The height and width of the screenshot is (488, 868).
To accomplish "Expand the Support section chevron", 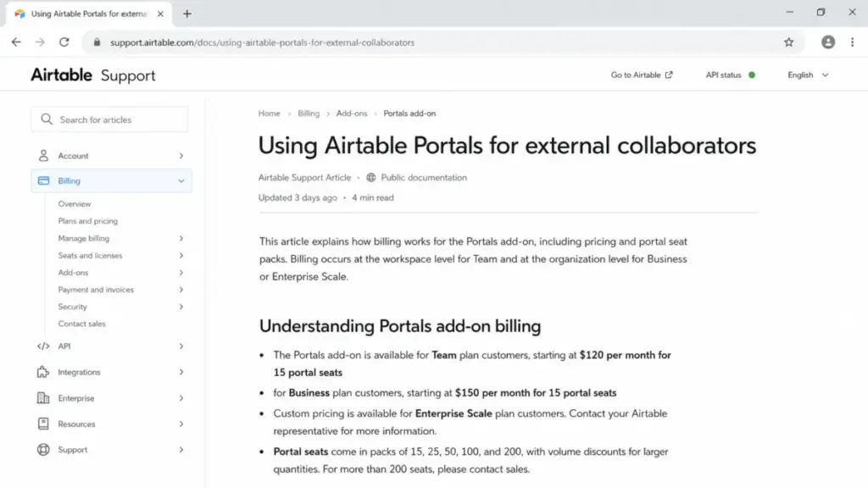I will pyautogui.click(x=181, y=449).
